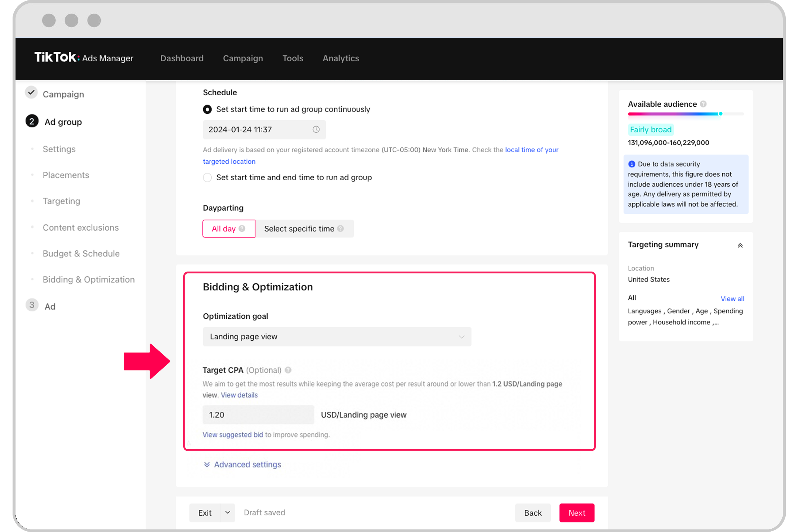
Task: Open the Exit dropdown arrow
Action: pyautogui.click(x=228, y=512)
